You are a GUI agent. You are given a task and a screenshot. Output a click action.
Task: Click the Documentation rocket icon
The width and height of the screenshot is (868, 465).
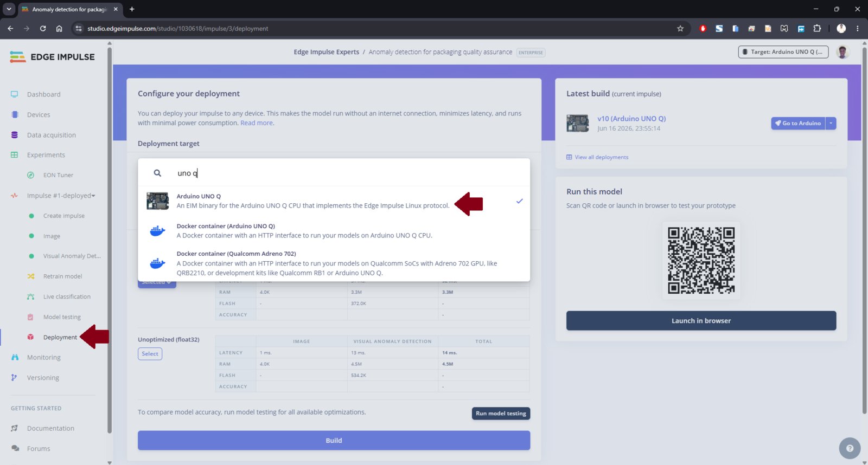tap(15, 428)
